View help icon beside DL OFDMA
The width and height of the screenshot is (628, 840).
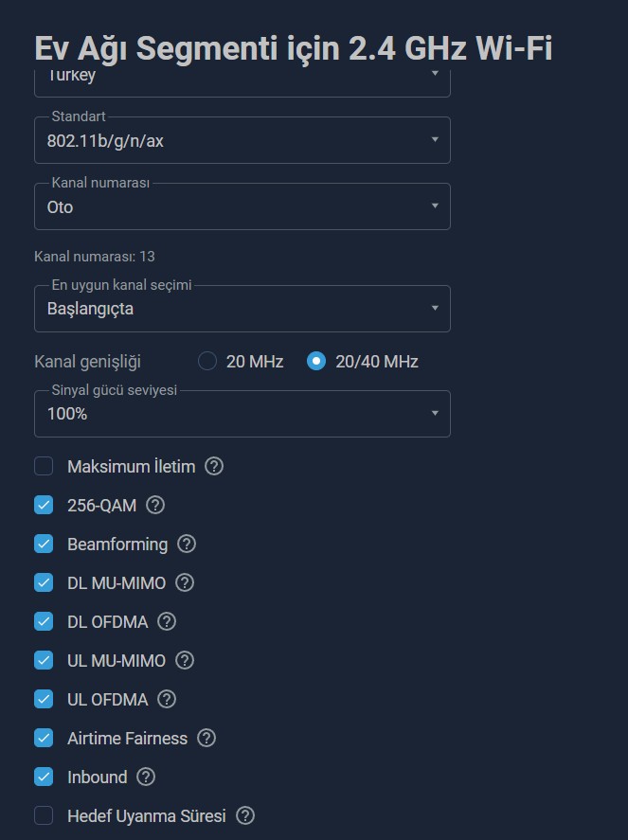[x=167, y=621]
